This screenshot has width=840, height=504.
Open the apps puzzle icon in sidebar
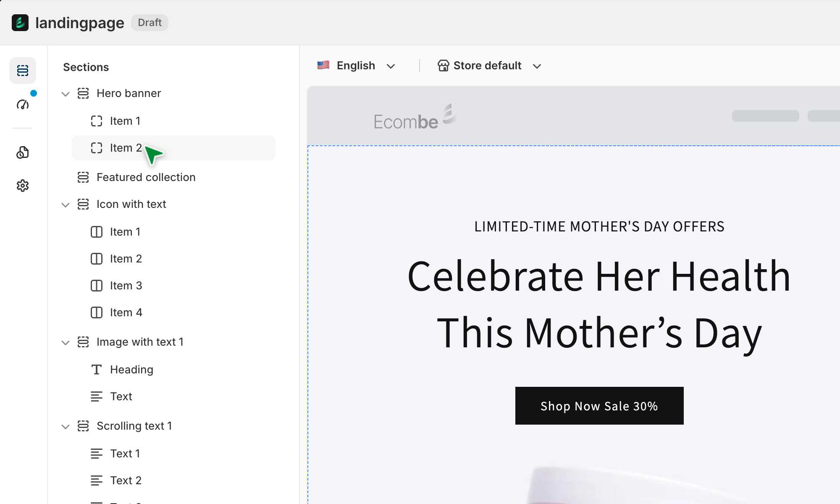pyautogui.click(x=23, y=152)
